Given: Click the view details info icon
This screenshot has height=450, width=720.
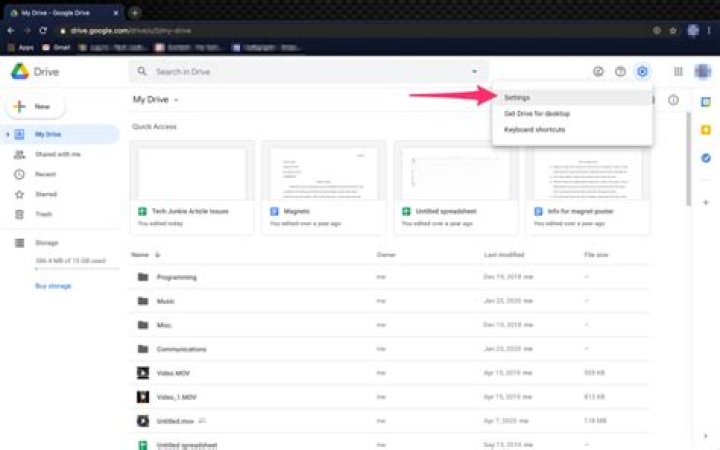Looking at the screenshot, I should point(673,100).
